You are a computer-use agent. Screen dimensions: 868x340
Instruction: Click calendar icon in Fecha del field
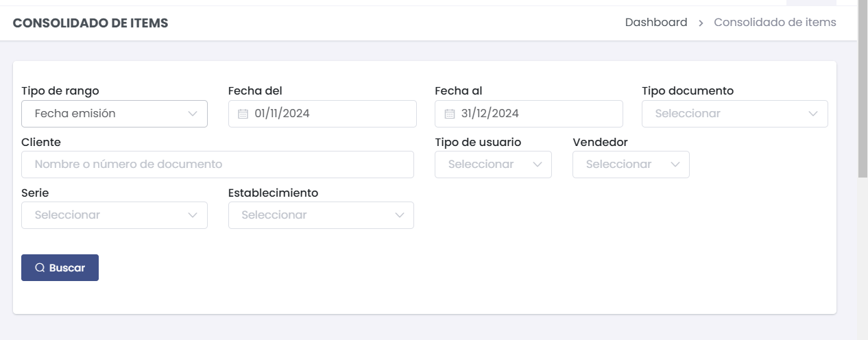[243, 114]
